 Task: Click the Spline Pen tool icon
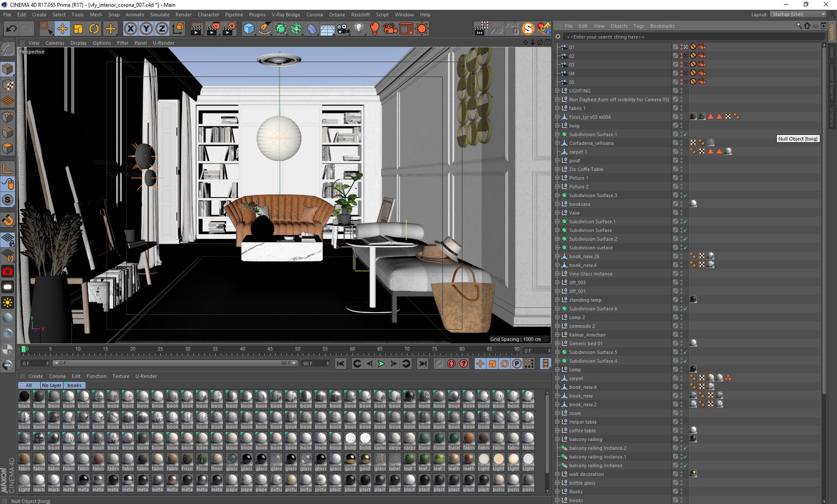point(265,29)
